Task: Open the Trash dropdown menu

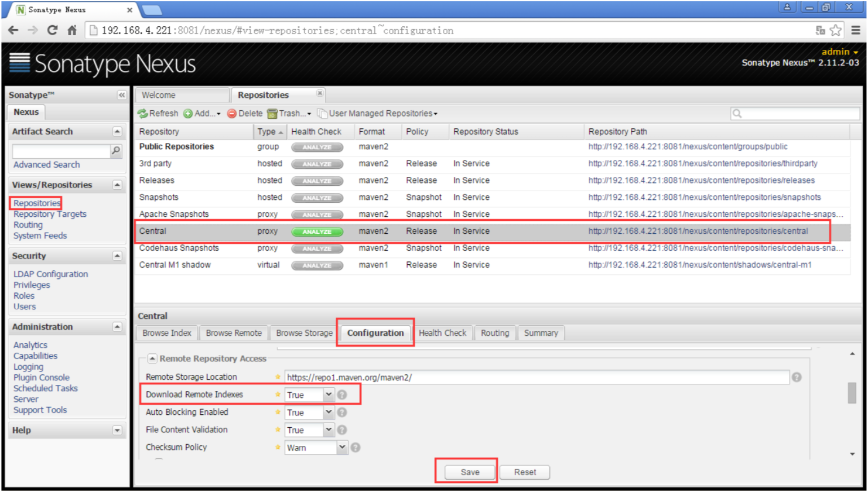Action: tap(289, 113)
